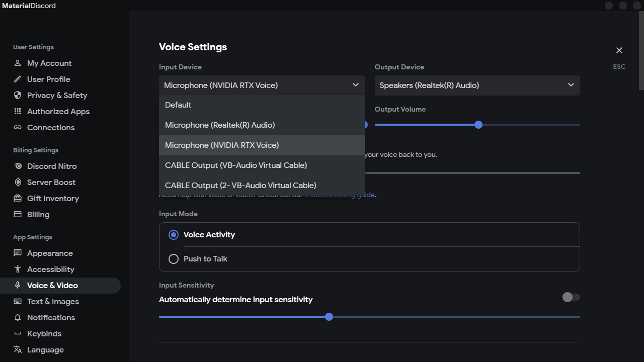
Task: Choose Microphone (Realtek(R) Audio) from list
Action: tap(220, 125)
